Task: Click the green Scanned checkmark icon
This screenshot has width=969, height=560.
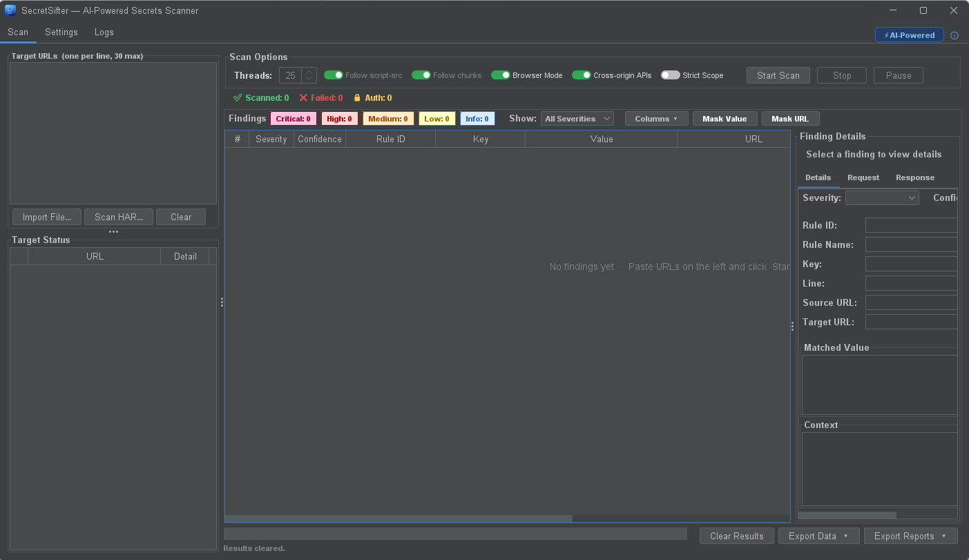Action: (x=238, y=98)
